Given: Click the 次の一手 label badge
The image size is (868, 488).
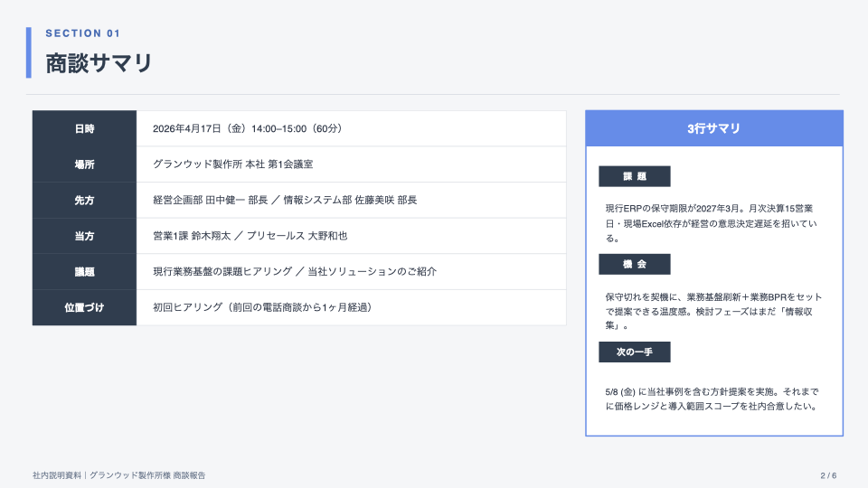Looking at the screenshot, I should tap(635, 352).
